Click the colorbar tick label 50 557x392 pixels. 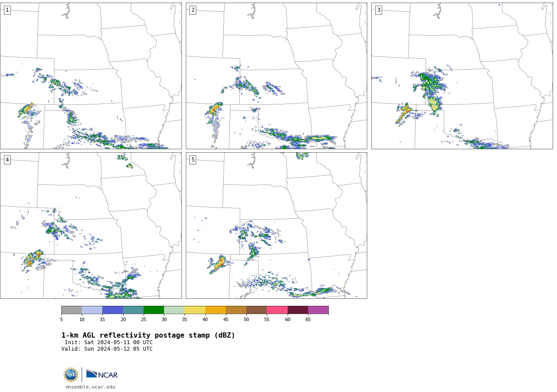click(246, 319)
